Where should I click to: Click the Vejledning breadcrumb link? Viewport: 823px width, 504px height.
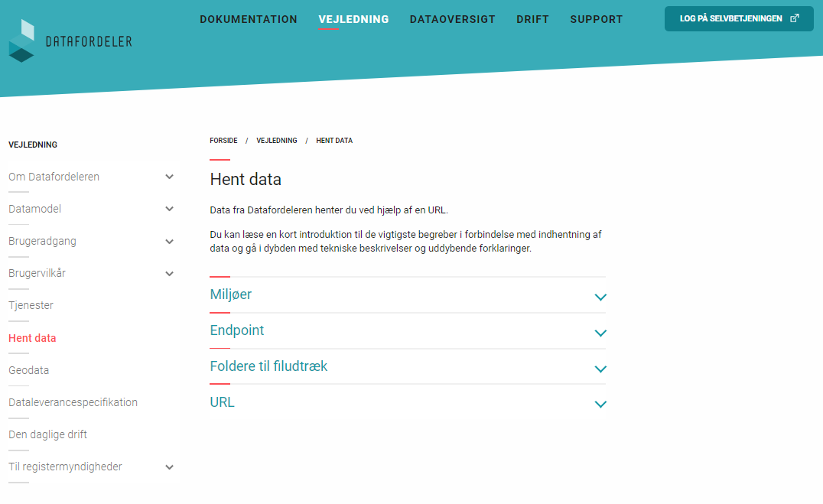277,141
